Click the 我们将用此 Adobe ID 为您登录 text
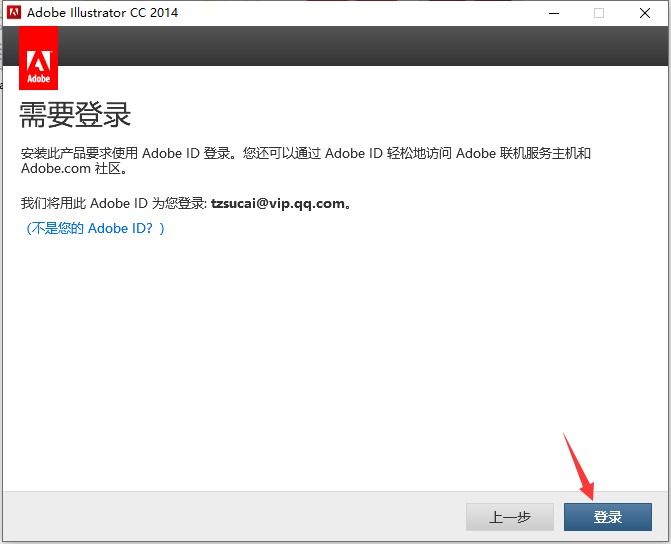 [x=114, y=203]
